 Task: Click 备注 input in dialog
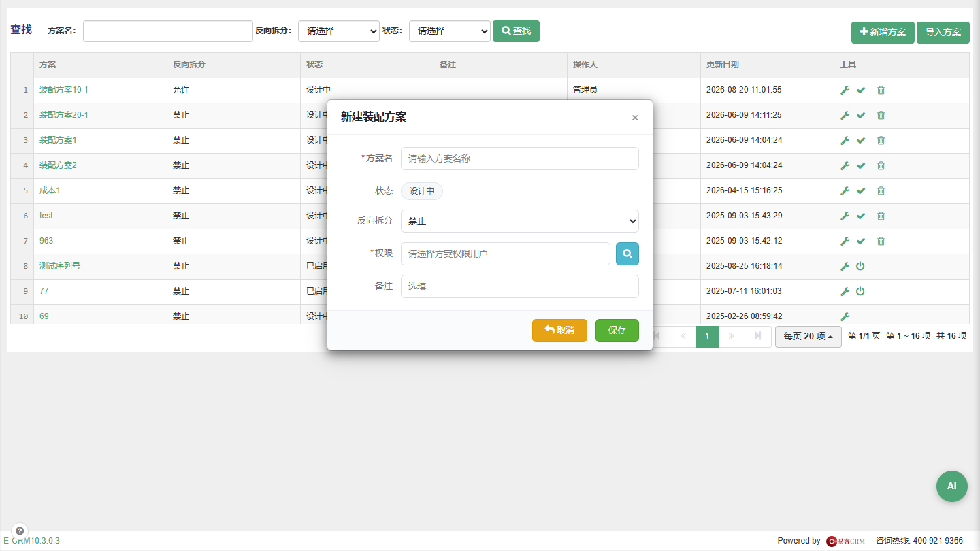[x=520, y=286]
